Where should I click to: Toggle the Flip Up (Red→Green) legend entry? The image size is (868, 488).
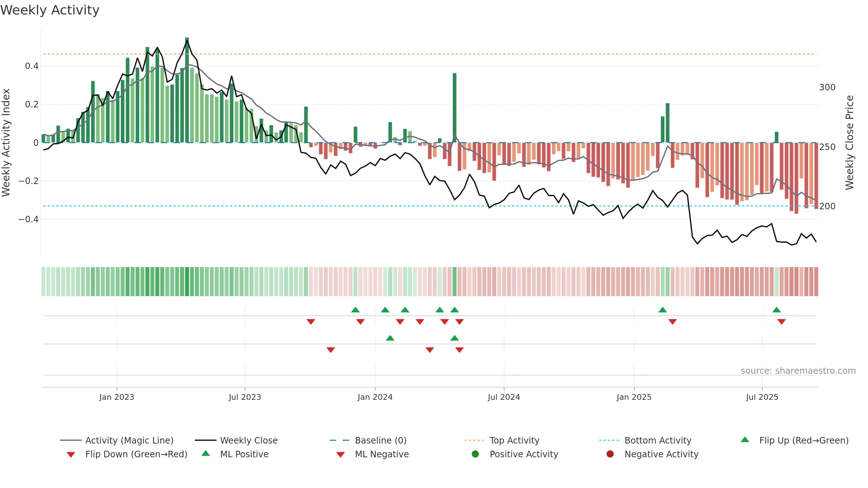coord(794,440)
